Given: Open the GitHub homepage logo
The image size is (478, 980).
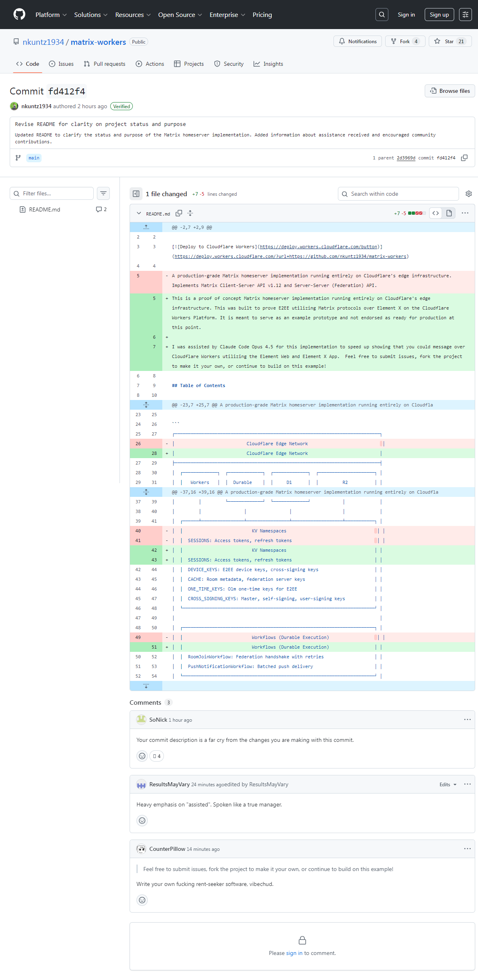Looking at the screenshot, I should coord(19,15).
